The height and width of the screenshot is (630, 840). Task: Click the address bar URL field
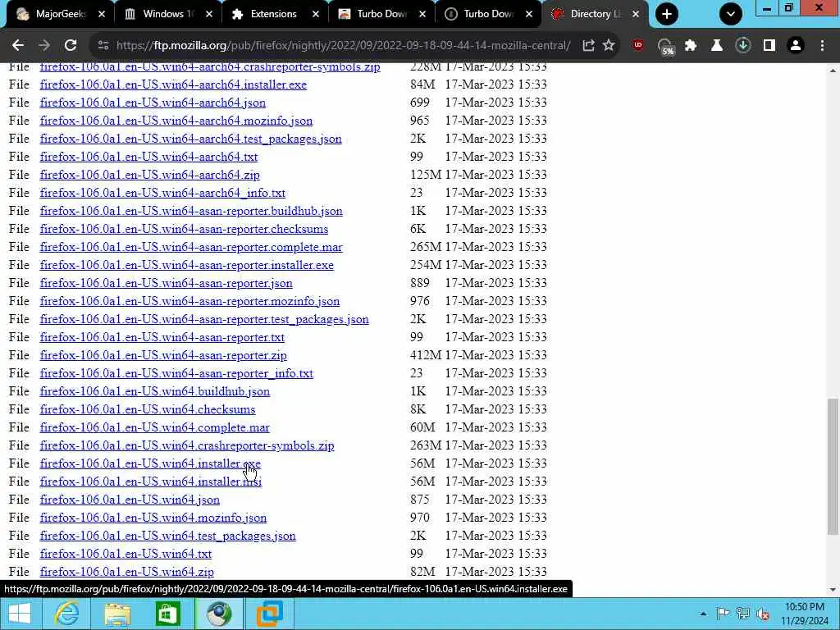[343, 46]
